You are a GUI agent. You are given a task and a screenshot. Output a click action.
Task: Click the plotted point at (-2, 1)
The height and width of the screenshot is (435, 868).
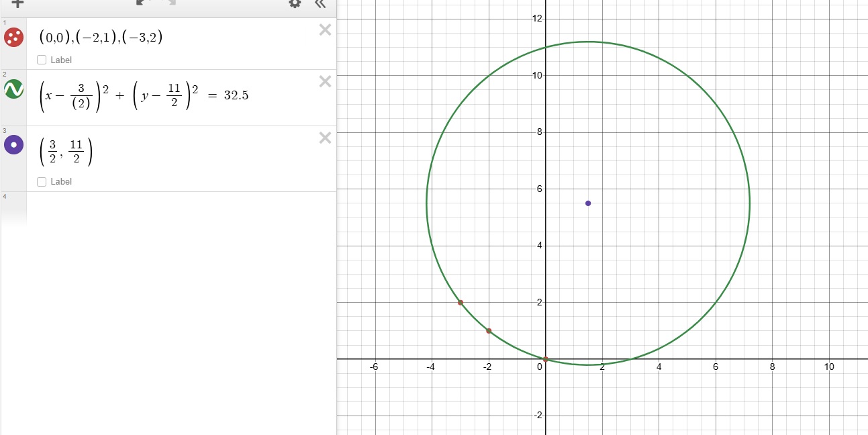(489, 331)
